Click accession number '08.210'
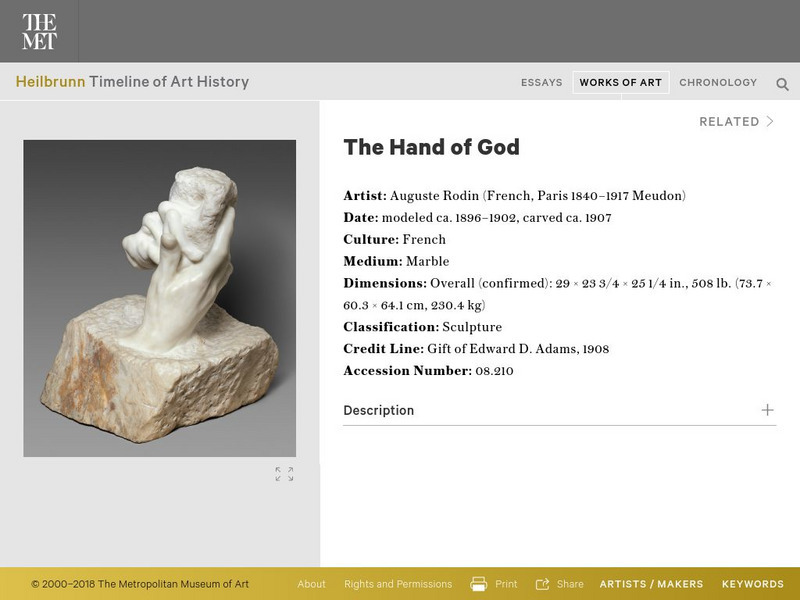 (x=494, y=371)
